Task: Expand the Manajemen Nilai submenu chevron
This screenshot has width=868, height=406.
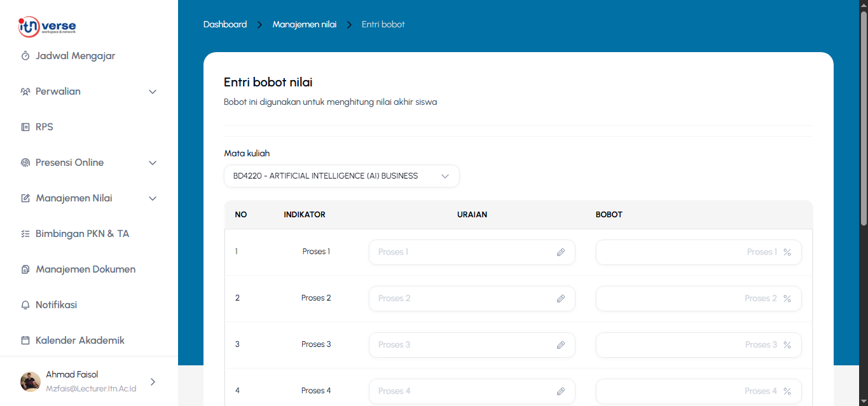Action: [153, 198]
